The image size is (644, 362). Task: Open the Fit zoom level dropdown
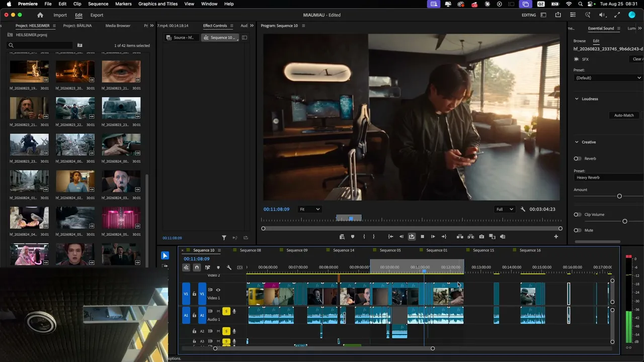click(309, 209)
